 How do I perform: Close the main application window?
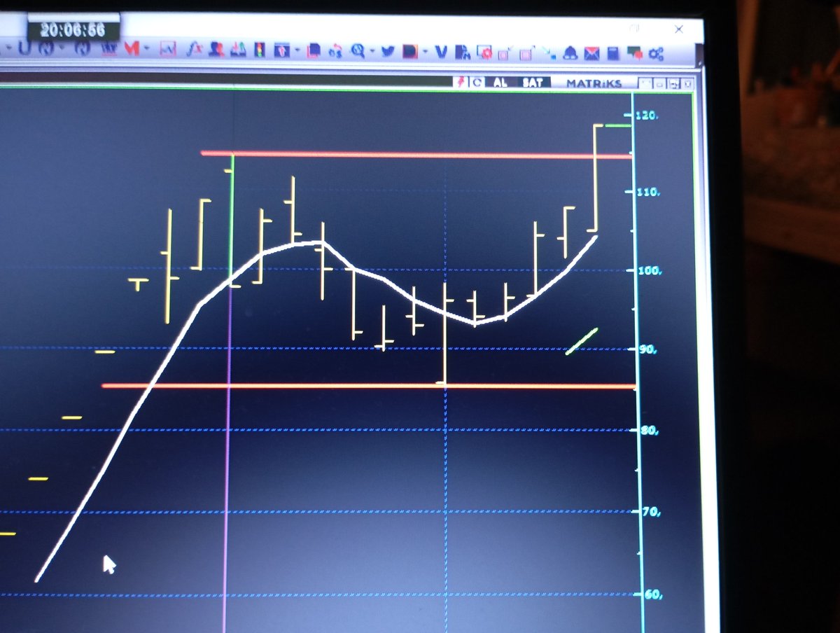(x=678, y=29)
